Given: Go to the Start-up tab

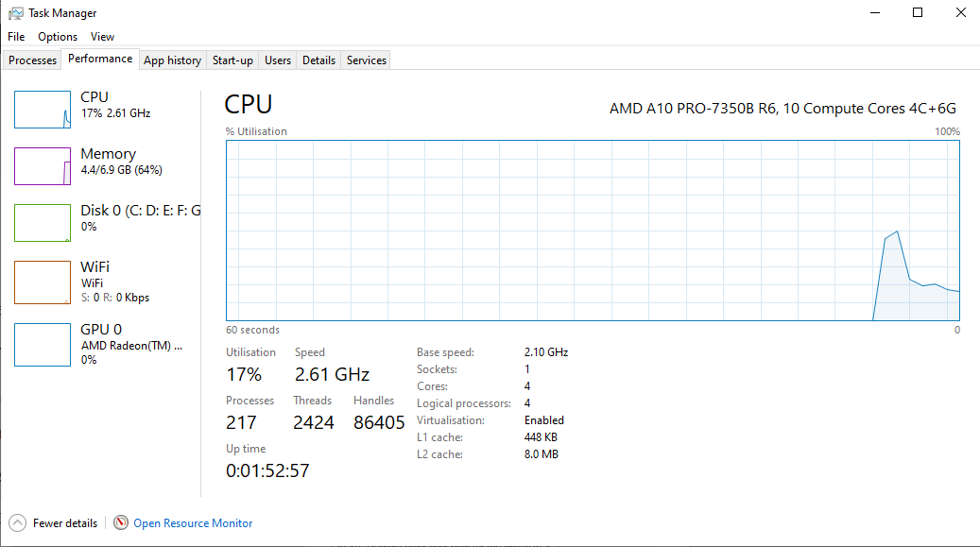Looking at the screenshot, I should tap(232, 60).
